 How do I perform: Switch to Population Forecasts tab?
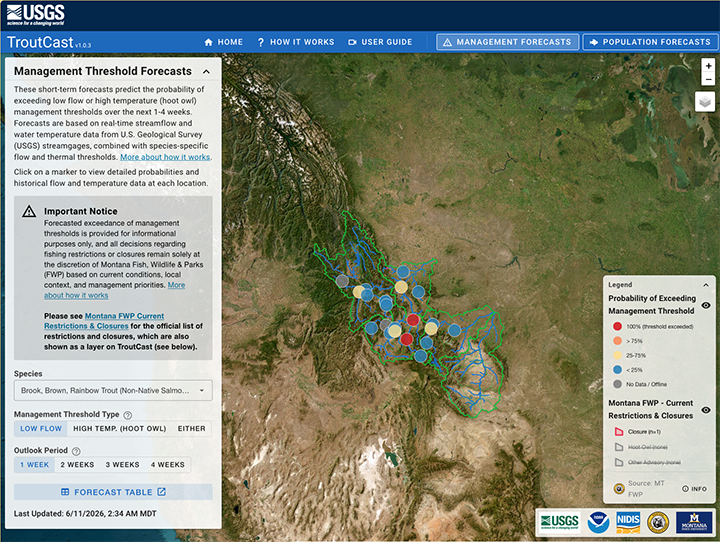[x=651, y=42]
